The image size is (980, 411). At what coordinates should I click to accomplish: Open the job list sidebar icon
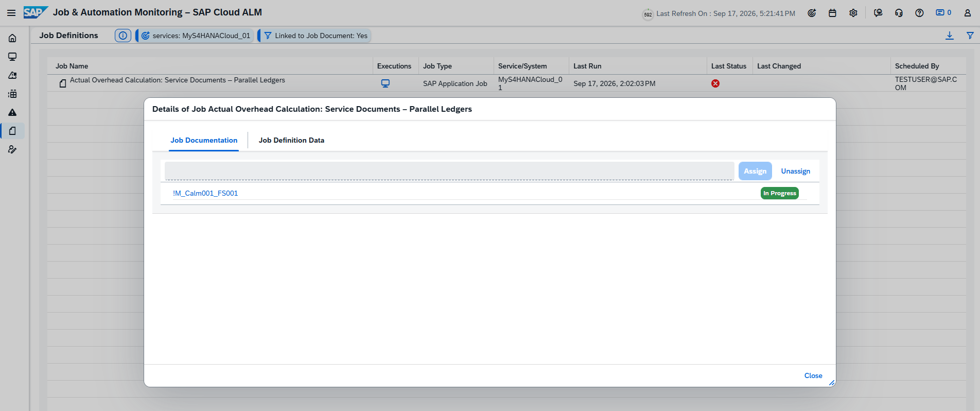tap(12, 94)
